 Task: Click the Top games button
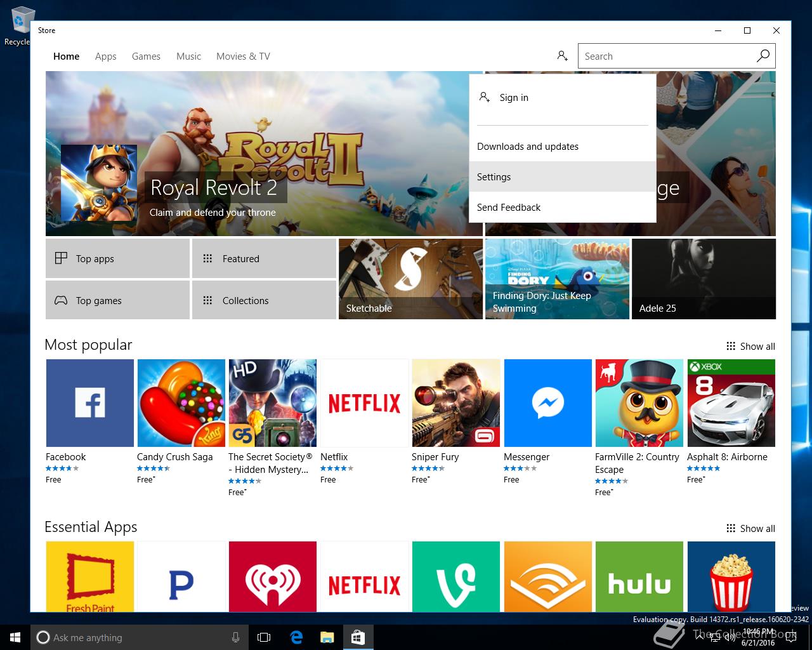117,300
